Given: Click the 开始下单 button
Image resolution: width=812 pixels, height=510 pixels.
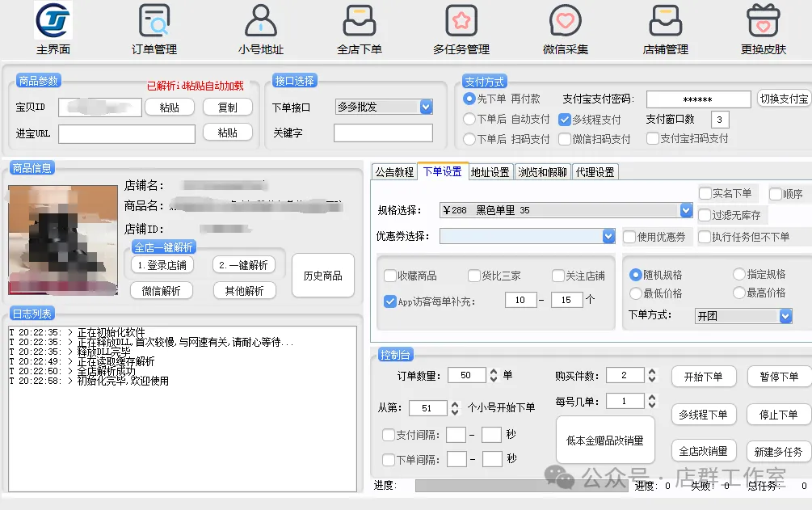Looking at the screenshot, I should (x=703, y=377).
